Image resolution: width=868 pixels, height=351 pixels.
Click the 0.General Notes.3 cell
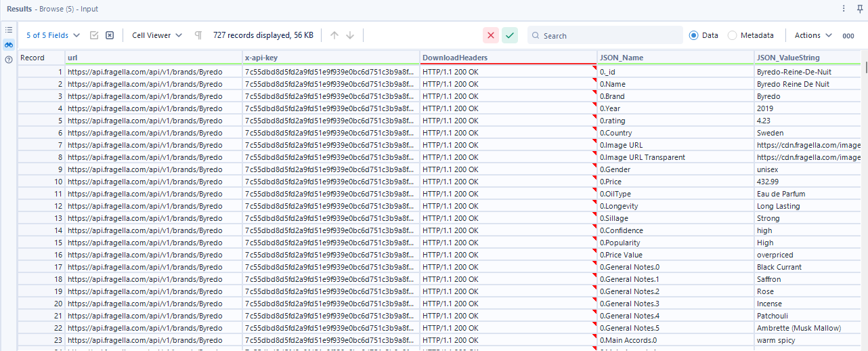point(676,304)
